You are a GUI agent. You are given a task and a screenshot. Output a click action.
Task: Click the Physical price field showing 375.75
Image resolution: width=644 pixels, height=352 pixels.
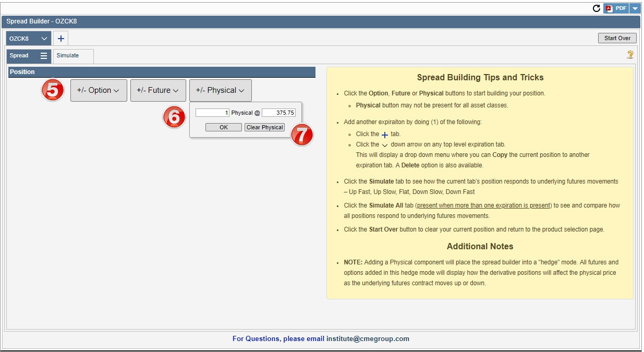278,113
